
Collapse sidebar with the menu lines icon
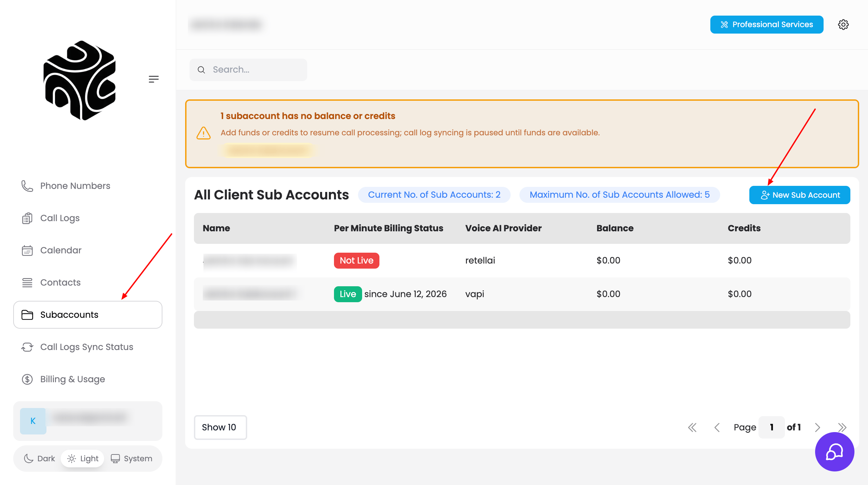(154, 79)
